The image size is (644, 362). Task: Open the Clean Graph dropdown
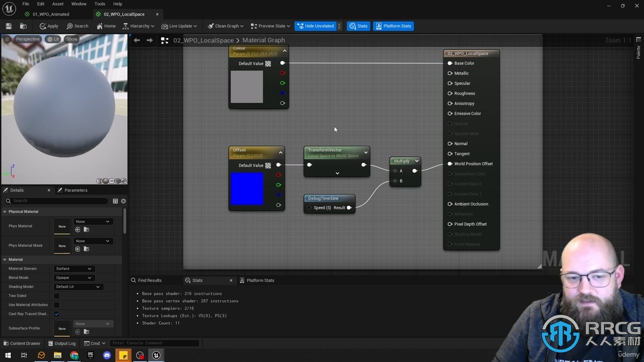click(225, 26)
